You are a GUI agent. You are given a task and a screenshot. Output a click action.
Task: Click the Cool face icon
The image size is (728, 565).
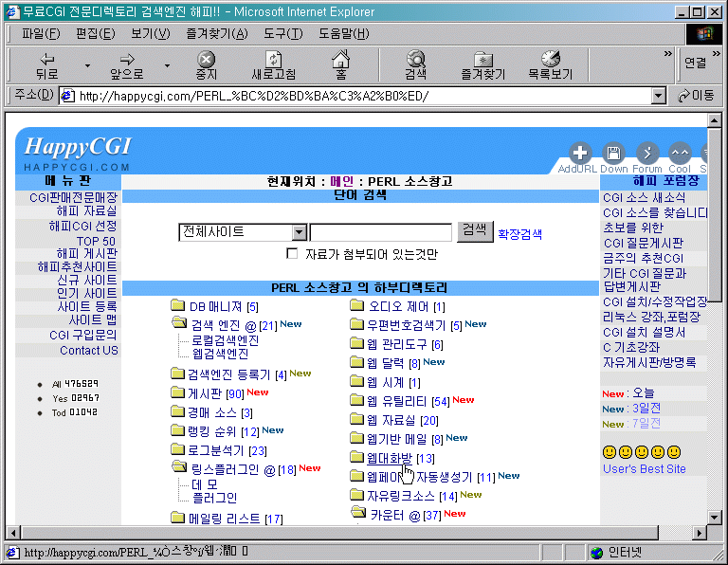pos(680,153)
